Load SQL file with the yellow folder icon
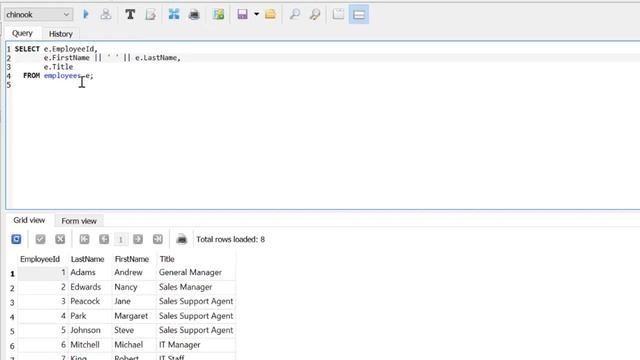Screen dimensions: 640x360 pos(270,14)
